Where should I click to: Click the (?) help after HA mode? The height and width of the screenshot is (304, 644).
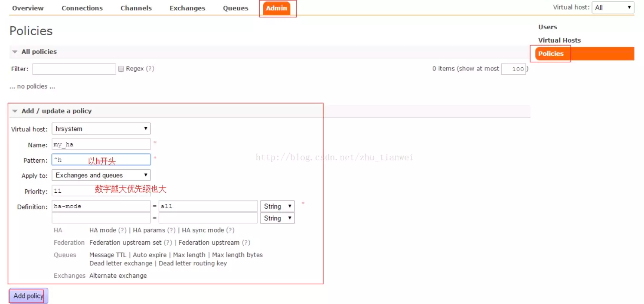(x=123, y=230)
